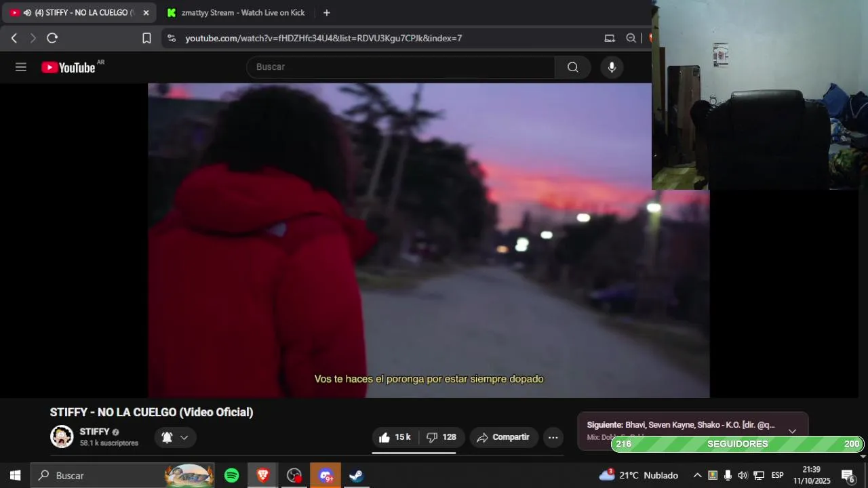Image resolution: width=868 pixels, height=488 pixels.
Task: Click the SEGUIDORES follower goal bar
Action: 737,444
